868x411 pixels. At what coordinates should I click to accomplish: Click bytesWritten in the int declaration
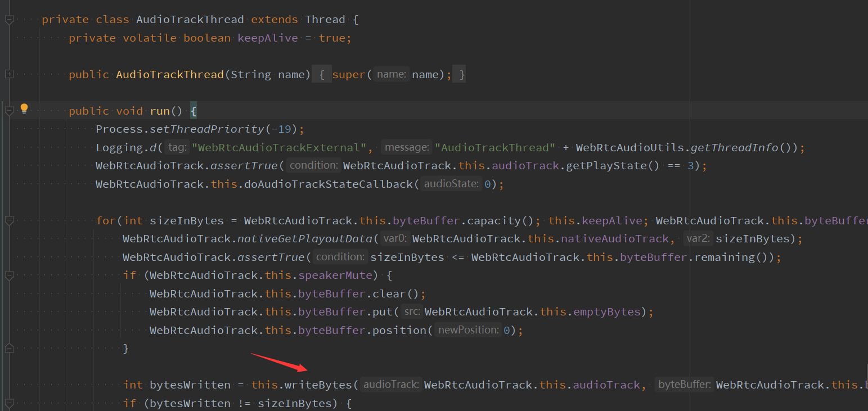point(190,385)
